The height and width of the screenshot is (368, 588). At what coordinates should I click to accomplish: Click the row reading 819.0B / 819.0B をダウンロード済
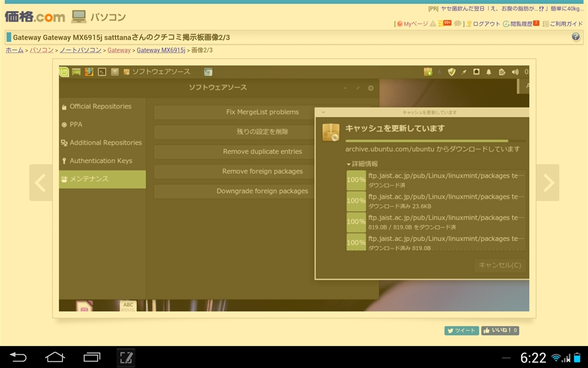[x=436, y=222]
